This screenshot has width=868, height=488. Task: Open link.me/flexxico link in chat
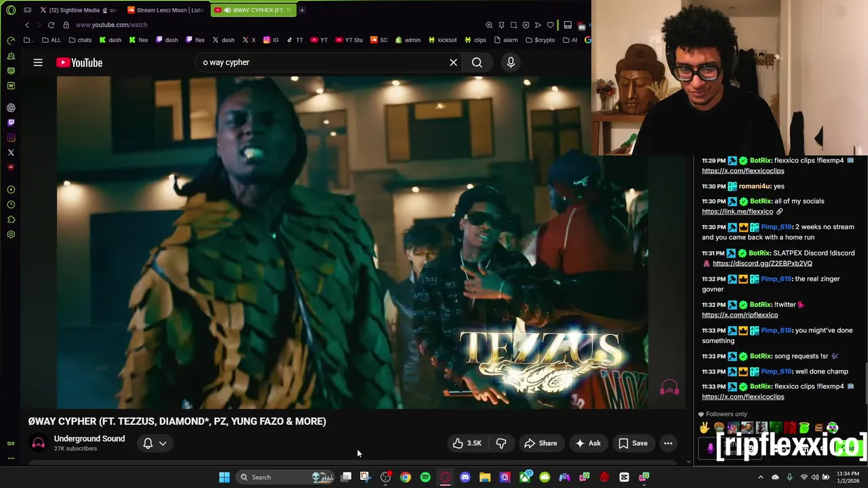pyautogui.click(x=737, y=211)
